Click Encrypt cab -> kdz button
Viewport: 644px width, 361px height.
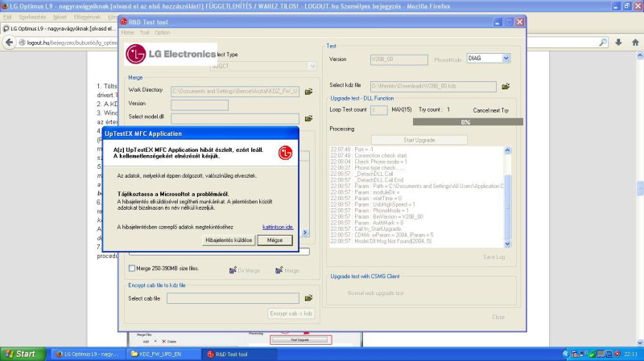coord(291,314)
